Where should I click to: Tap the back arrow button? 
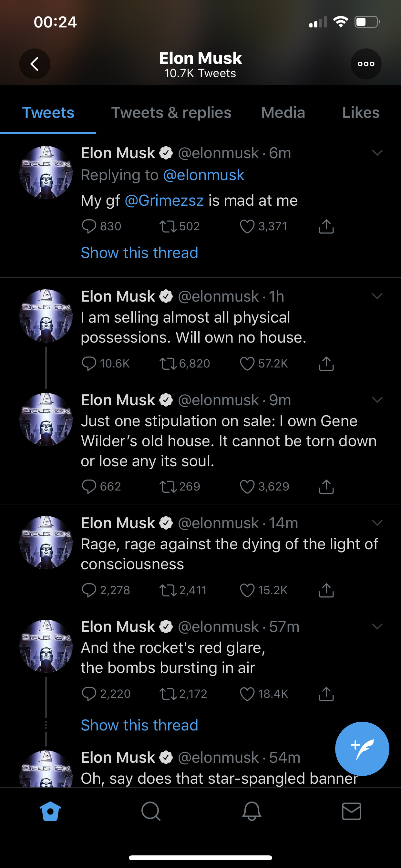pyautogui.click(x=35, y=64)
